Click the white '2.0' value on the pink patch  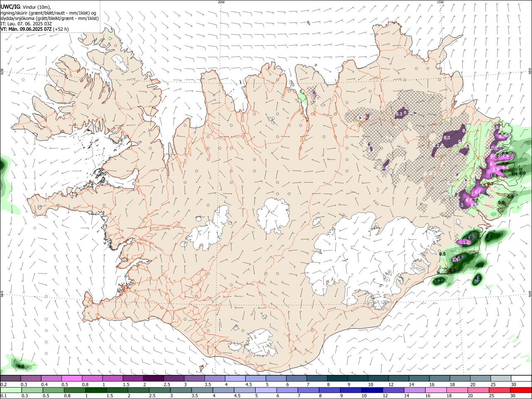(x=465, y=242)
